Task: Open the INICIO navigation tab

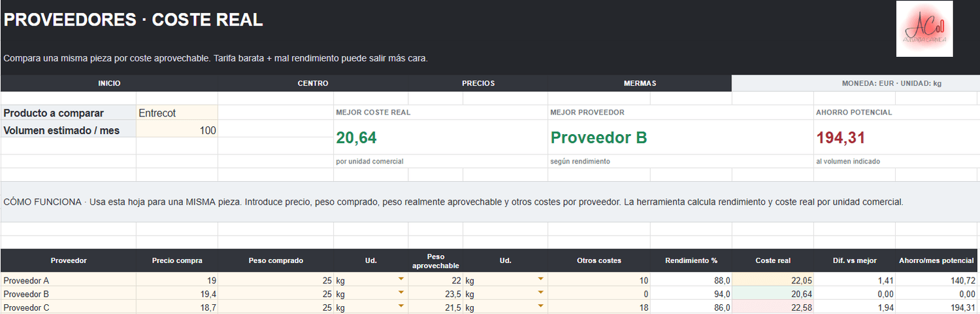Action: click(109, 83)
